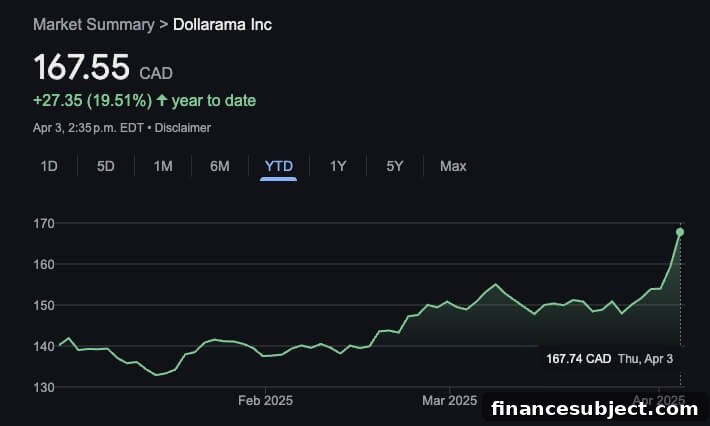This screenshot has width=710, height=426.
Task: Open the 1Y range tab
Action: coord(338,166)
